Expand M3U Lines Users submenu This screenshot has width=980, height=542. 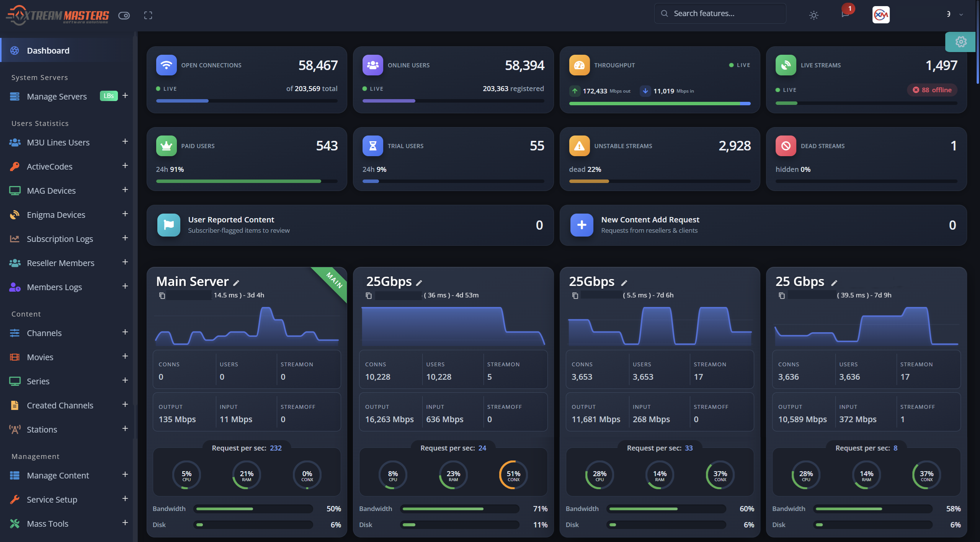point(125,142)
